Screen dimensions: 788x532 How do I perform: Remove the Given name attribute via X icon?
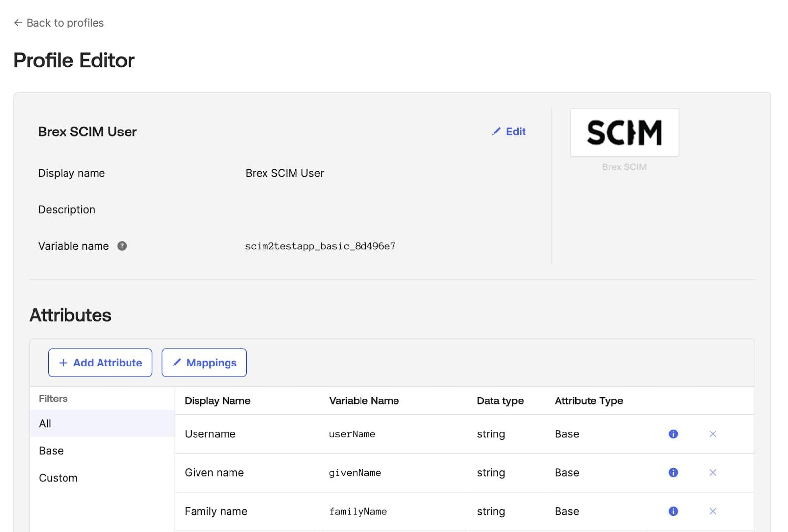(x=712, y=472)
